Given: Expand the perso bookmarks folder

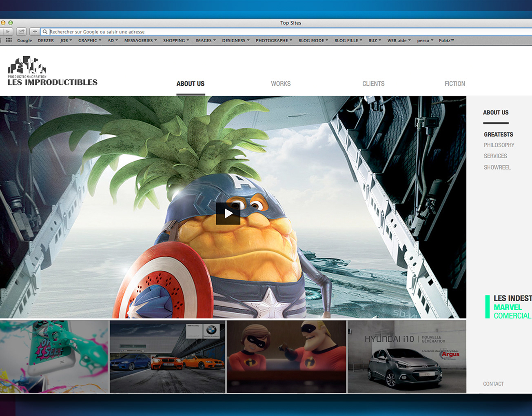Looking at the screenshot, I should click(425, 40).
